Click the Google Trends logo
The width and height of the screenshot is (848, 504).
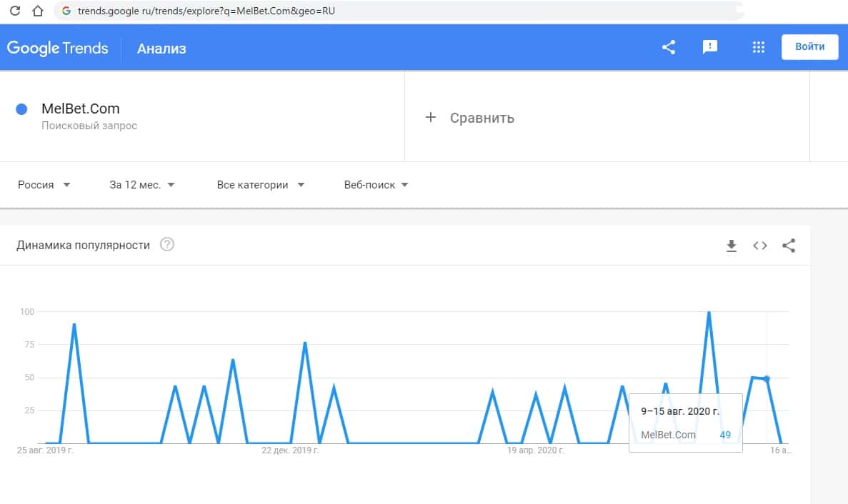pyautogui.click(x=58, y=48)
